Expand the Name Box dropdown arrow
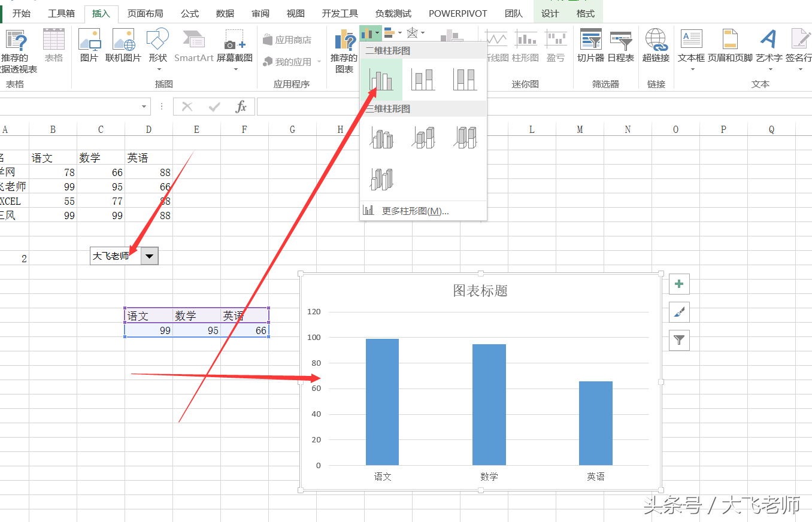 tap(144, 107)
